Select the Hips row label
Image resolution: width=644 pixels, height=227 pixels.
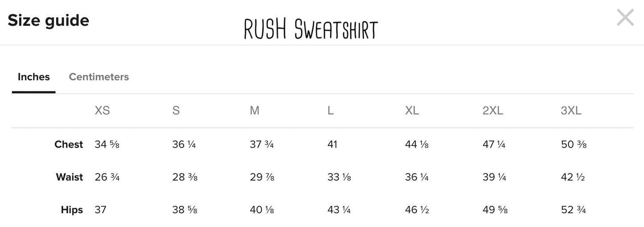coord(72,210)
